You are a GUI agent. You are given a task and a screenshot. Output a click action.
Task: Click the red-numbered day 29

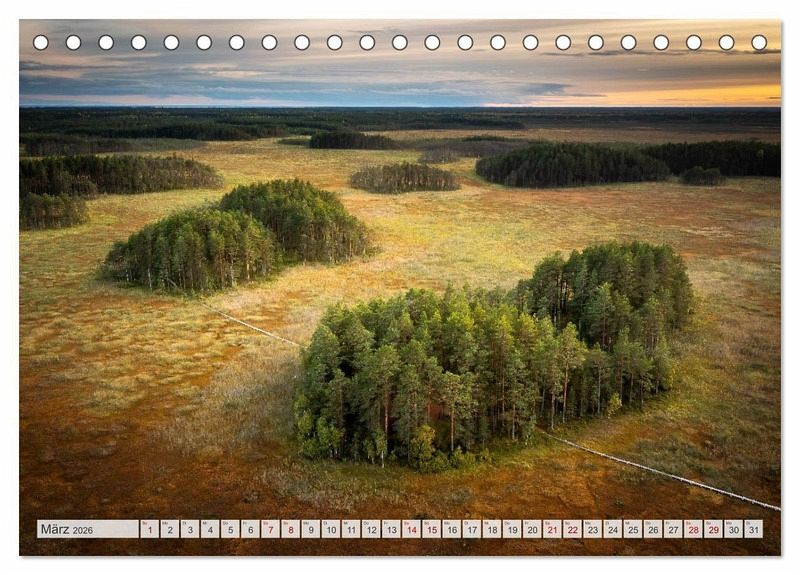pos(713,529)
